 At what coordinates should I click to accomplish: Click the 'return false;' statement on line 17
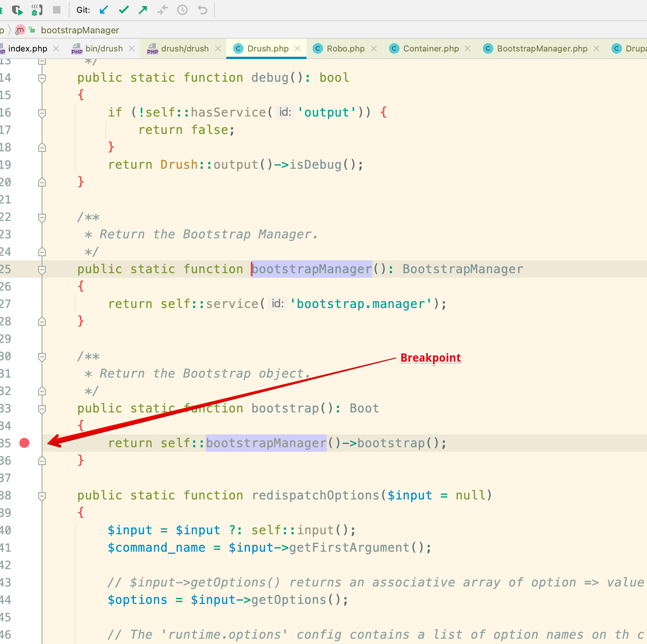point(187,130)
